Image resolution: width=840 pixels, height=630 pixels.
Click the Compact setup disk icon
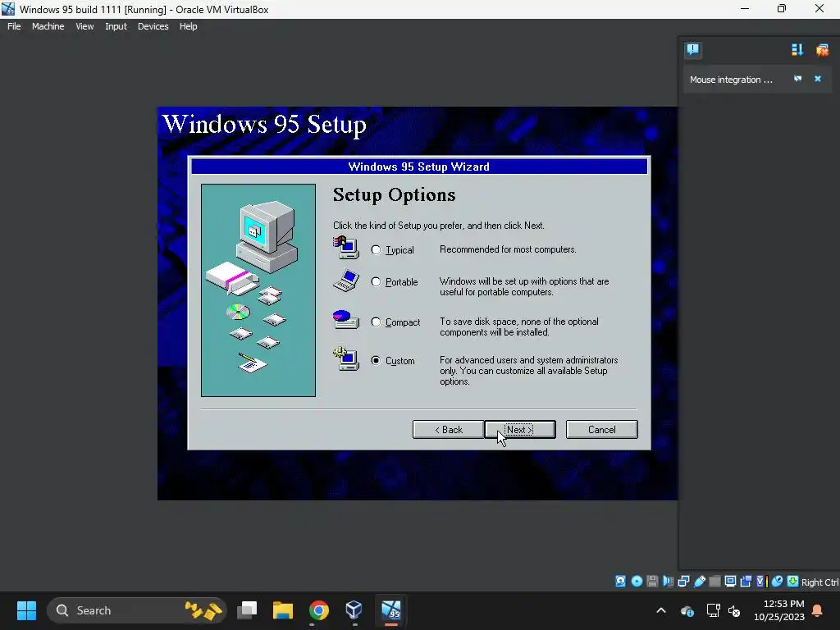[x=346, y=319]
